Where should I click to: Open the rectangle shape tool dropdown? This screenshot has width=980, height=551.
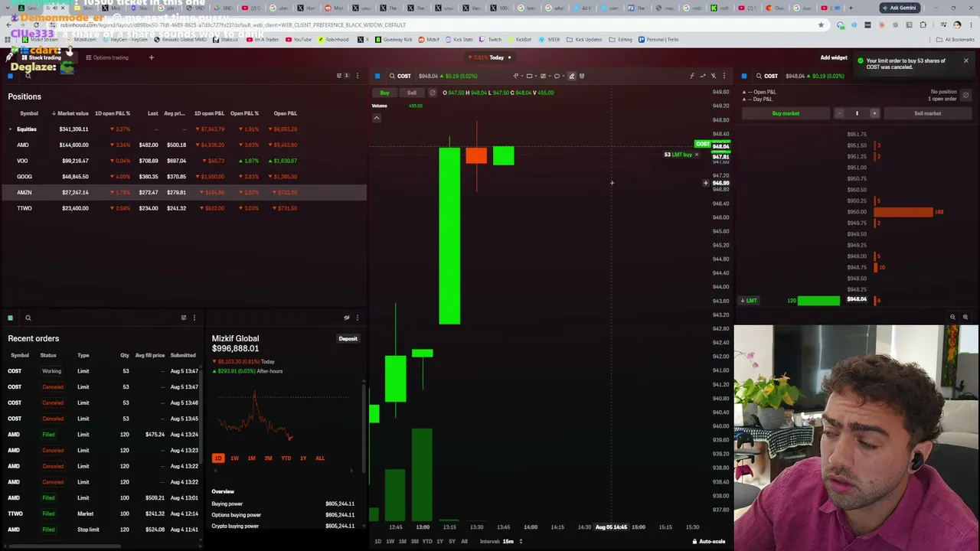[x=531, y=76]
